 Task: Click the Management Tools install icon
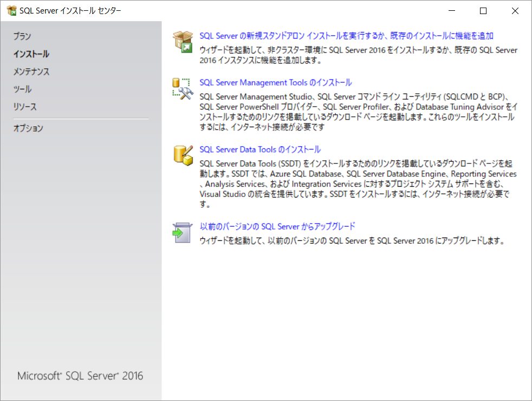[183, 89]
